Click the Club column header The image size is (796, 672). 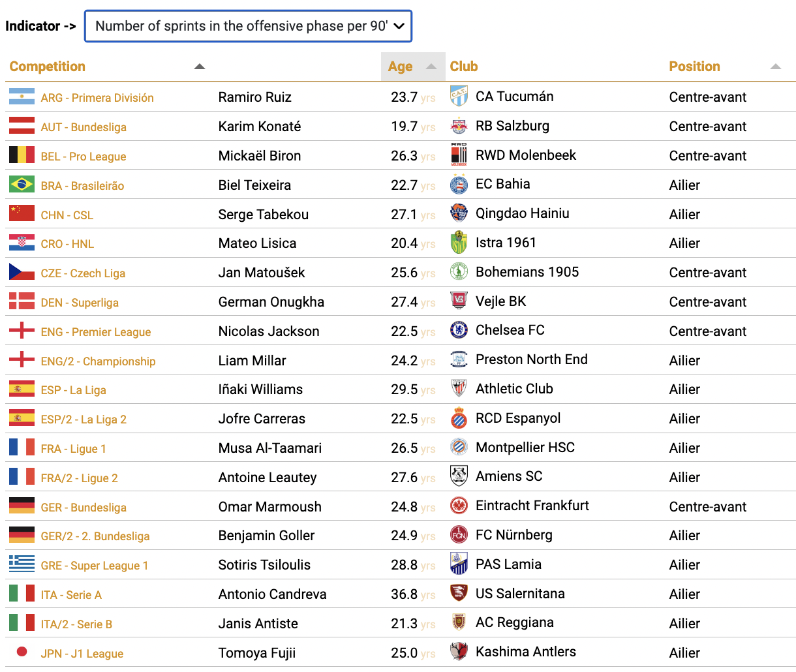[464, 67]
